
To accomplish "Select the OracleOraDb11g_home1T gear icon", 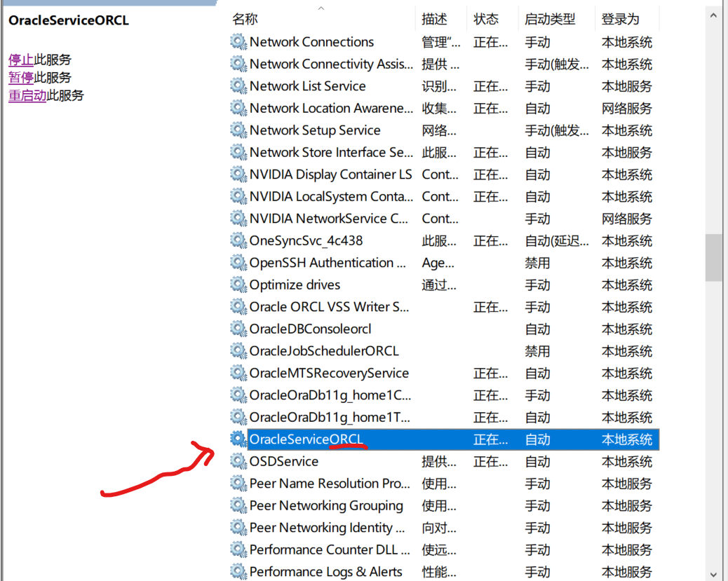I will click(238, 417).
